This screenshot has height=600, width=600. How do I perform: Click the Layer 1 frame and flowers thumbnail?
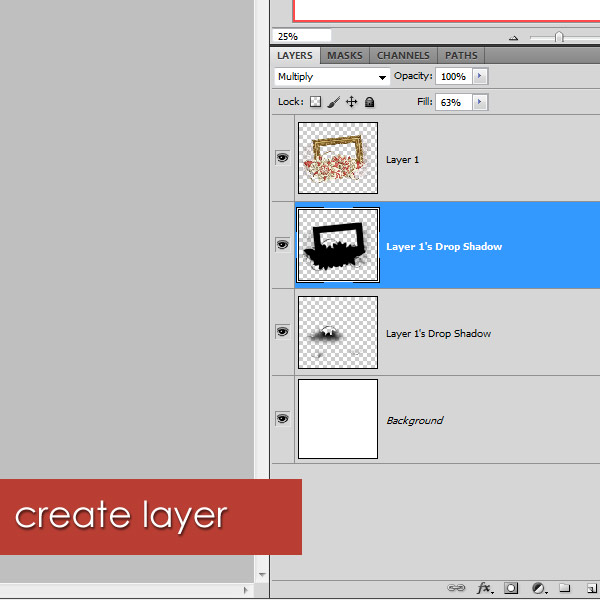338,158
